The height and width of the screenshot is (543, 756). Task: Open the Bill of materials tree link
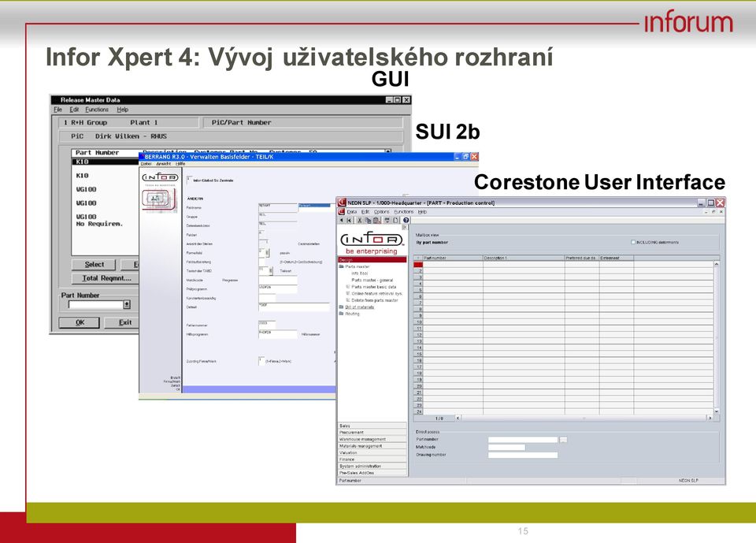coord(360,307)
